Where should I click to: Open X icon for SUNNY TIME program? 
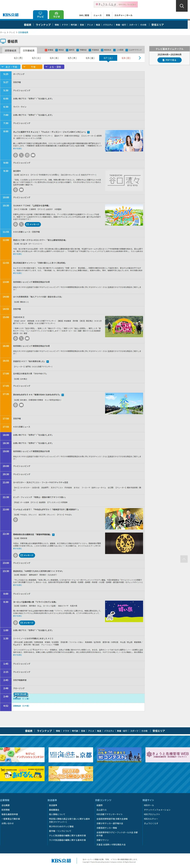click(21, 224)
